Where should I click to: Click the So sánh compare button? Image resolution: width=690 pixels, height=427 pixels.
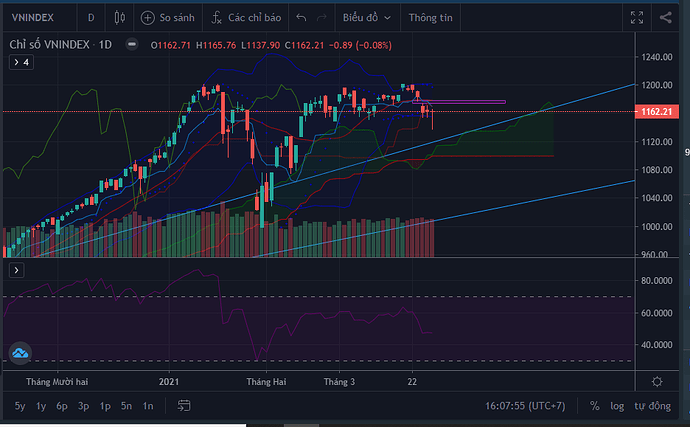pyautogui.click(x=168, y=18)
